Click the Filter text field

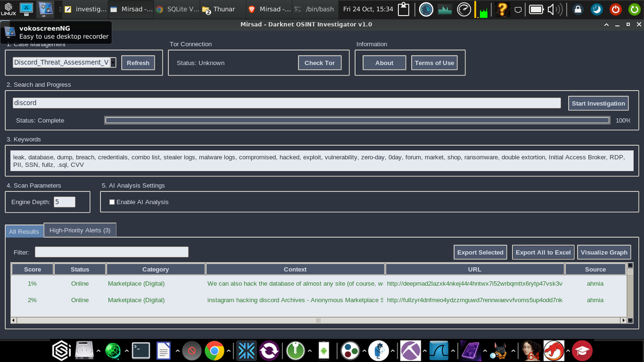click(112, 252)
